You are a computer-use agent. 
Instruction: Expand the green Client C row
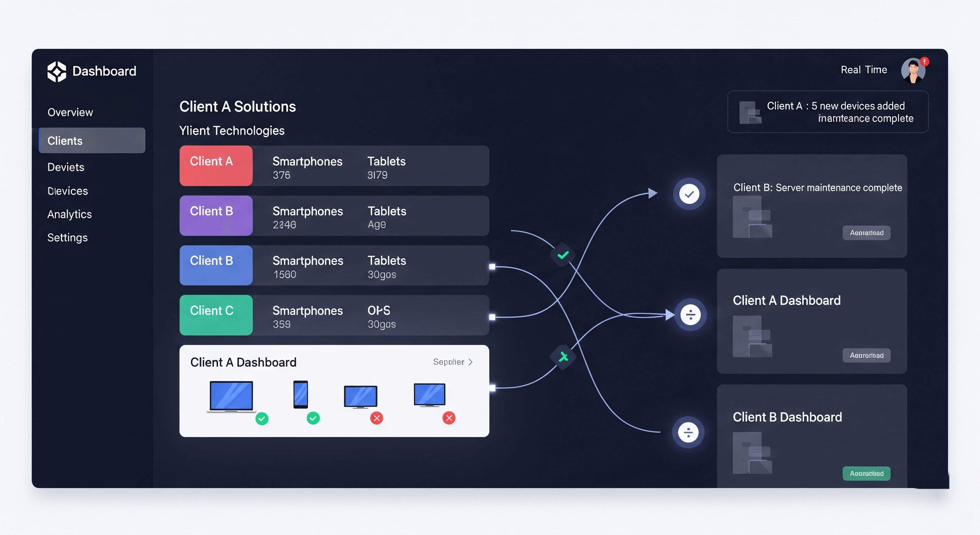click(334, 315)
